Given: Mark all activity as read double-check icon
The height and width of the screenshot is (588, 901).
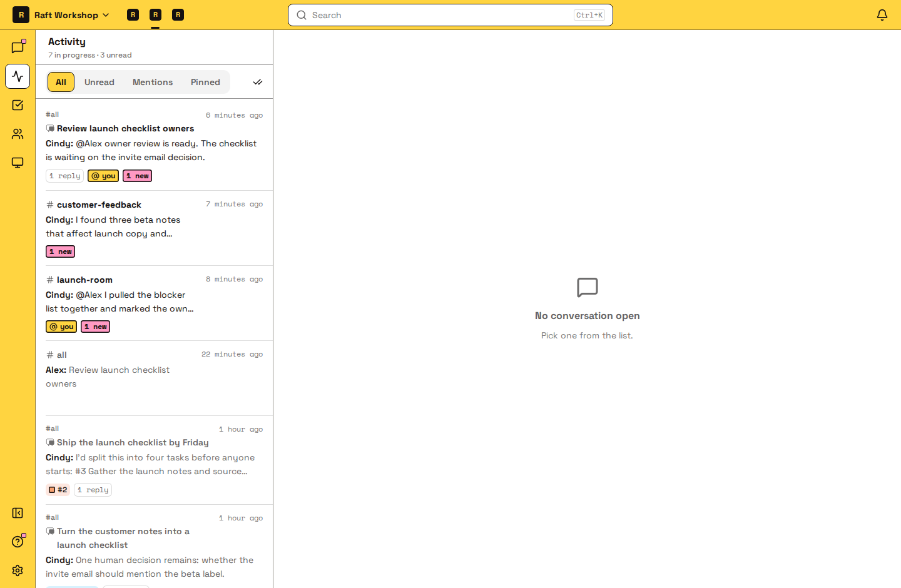Looking at the screenshot, I should coord(258,82).
